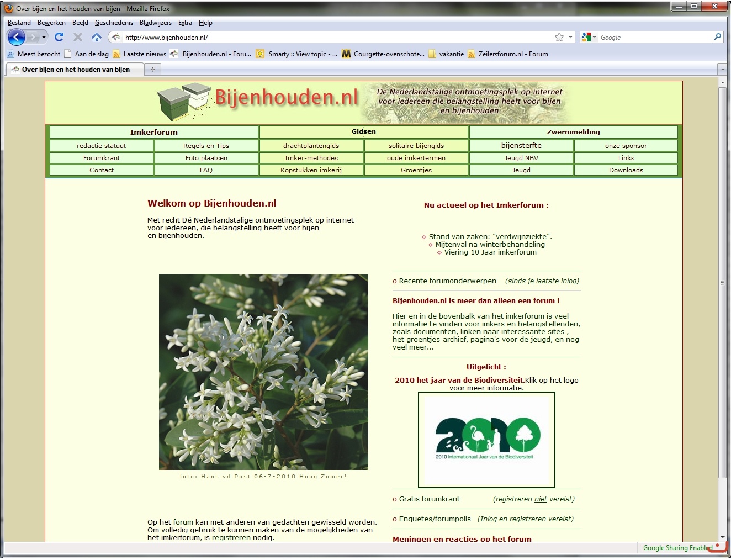Click the vertical scrollbar down arrow
This screenshot has width=731, height=560.
point(722,537)
